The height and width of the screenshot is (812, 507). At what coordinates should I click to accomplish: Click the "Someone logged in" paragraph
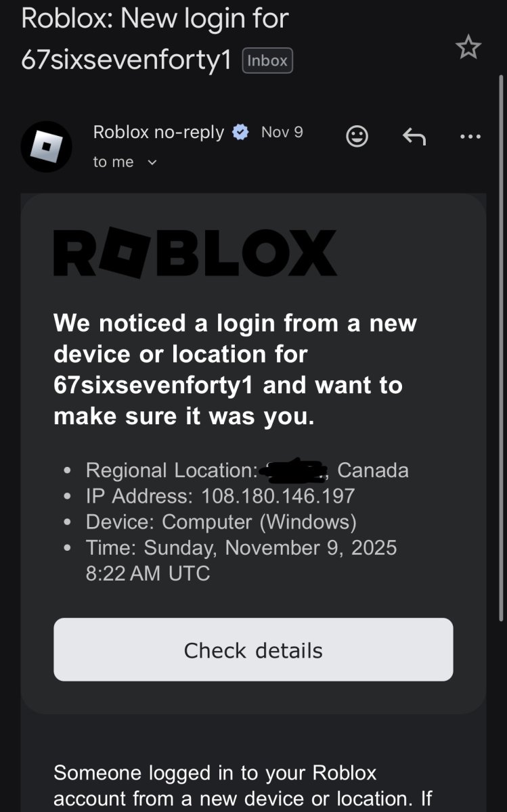(242, 785)
